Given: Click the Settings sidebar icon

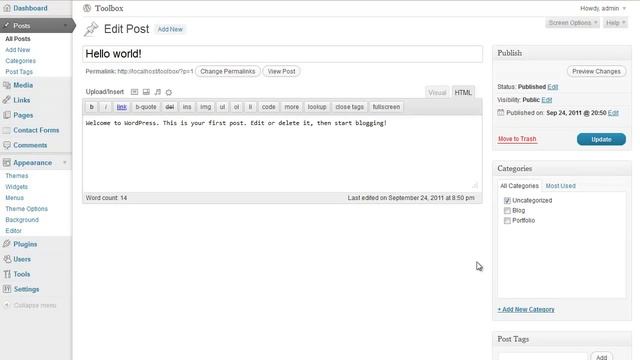Looking at the screenshot, I should pyautogui.click(x=7, y=289).
